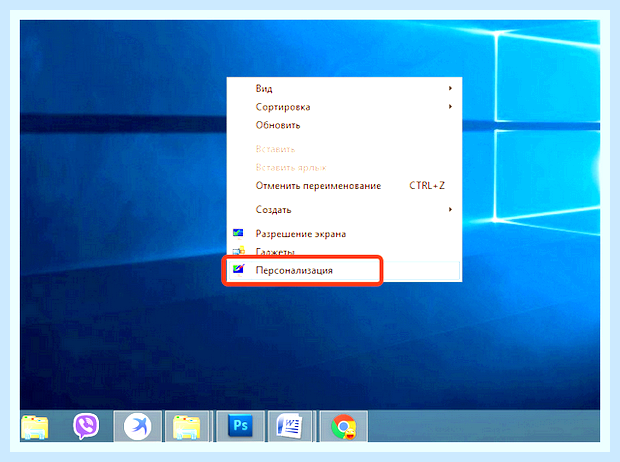Expand the Создать submenu arrow

point(450,209)
